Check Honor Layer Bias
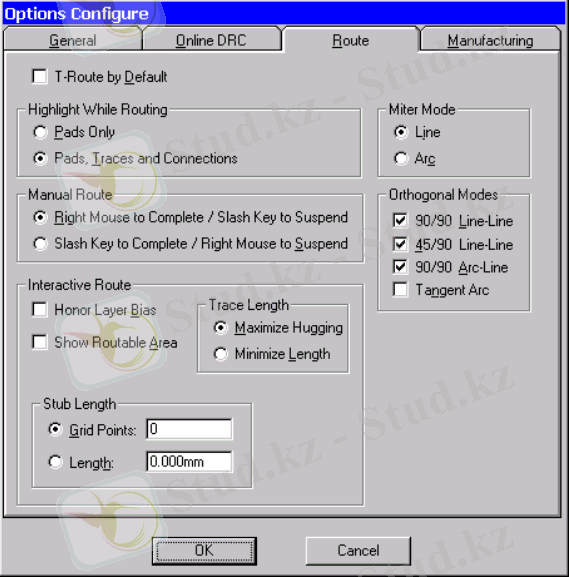The width and height of the screenshot is (569, 577). click(x=39, y=309)
